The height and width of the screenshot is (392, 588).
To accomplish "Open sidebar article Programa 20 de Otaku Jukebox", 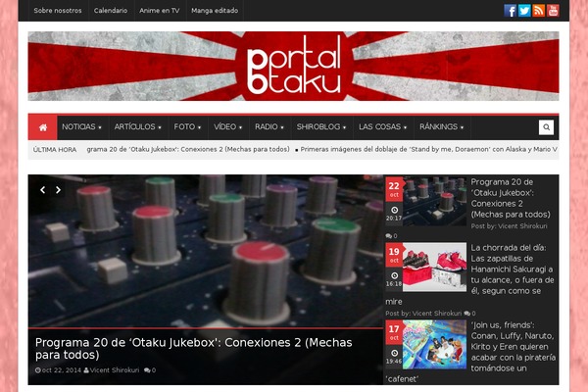I will tap(511, 198).
